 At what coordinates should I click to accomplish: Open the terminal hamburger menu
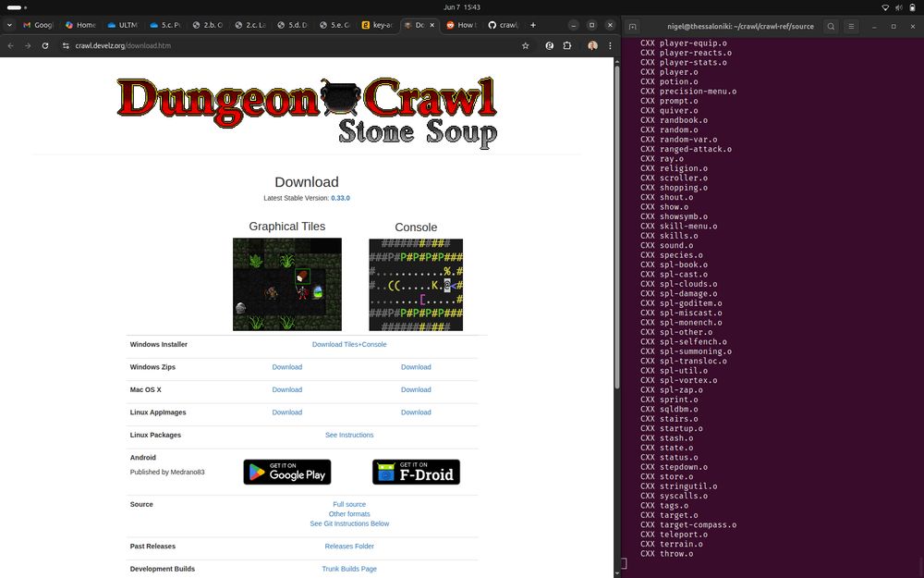point(851,26)
